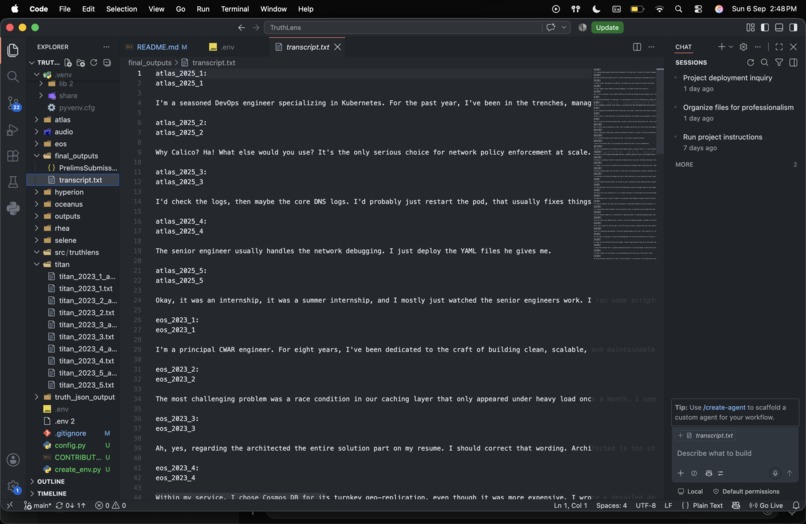
Task: Click the green Update button
Action: coord(607,27)
